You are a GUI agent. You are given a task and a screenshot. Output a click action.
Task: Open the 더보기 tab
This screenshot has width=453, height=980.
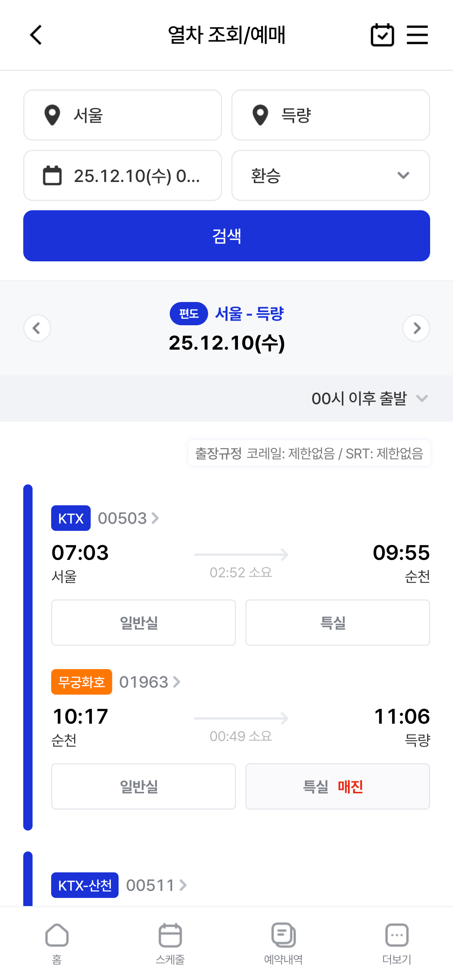click(x=396, y=943)
